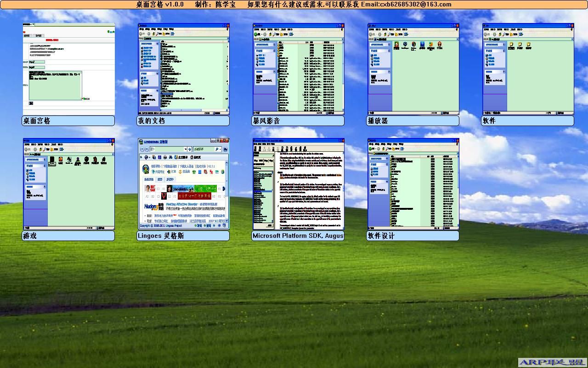Click the 游戏 caption label
The width and height of the screenshot is (588, 368).
click(68, 236)
